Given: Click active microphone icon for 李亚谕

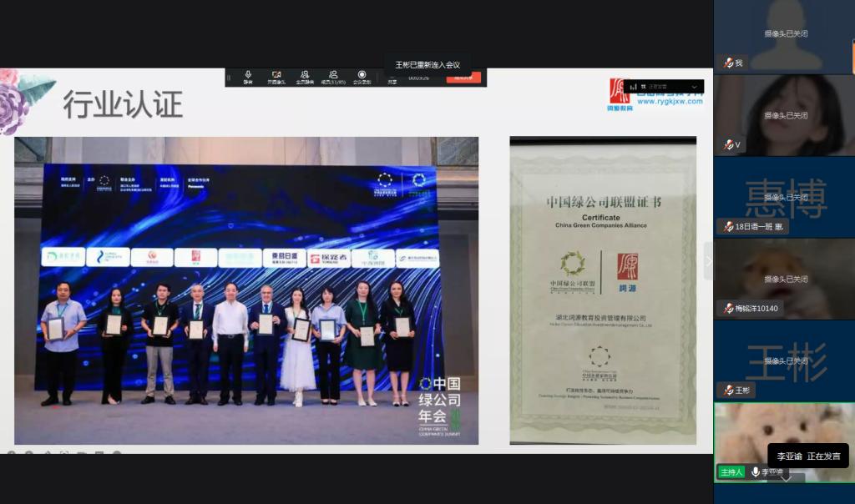Looking at the screenshot, I should pos(755,472).
